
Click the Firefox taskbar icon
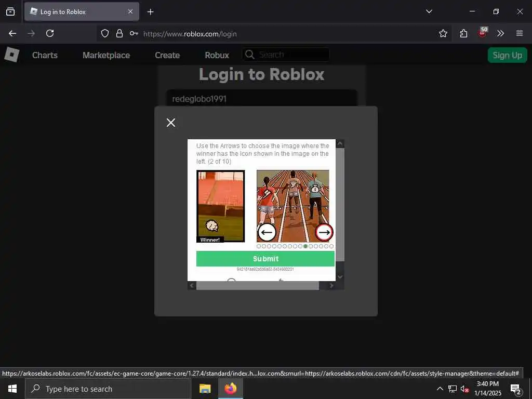[230, 389]
